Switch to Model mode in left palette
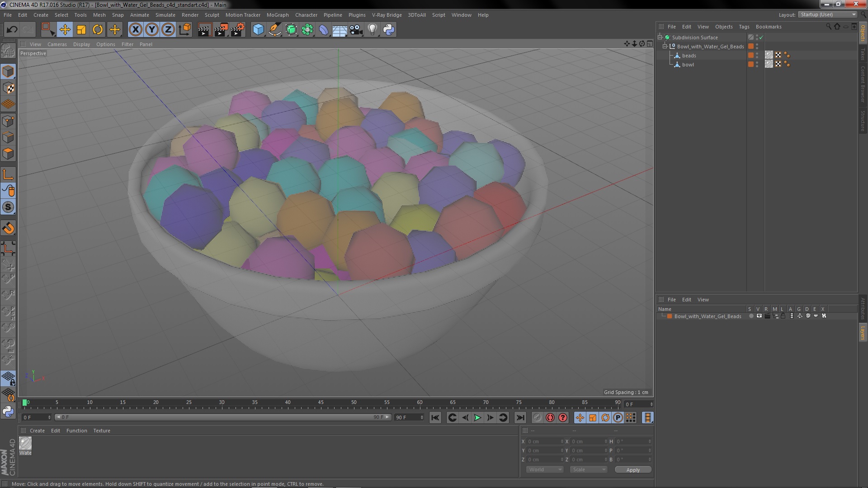This screenshot has width=868, height=488. [x=8, y=72]
